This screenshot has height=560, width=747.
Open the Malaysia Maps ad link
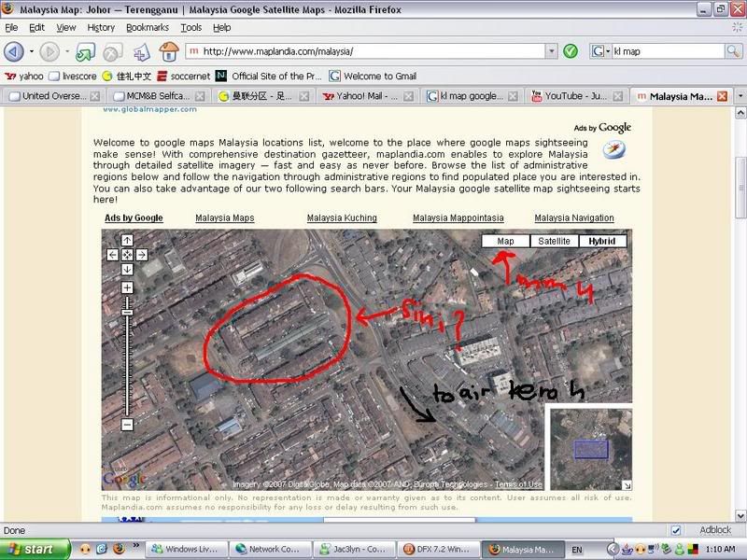(225, 218)
